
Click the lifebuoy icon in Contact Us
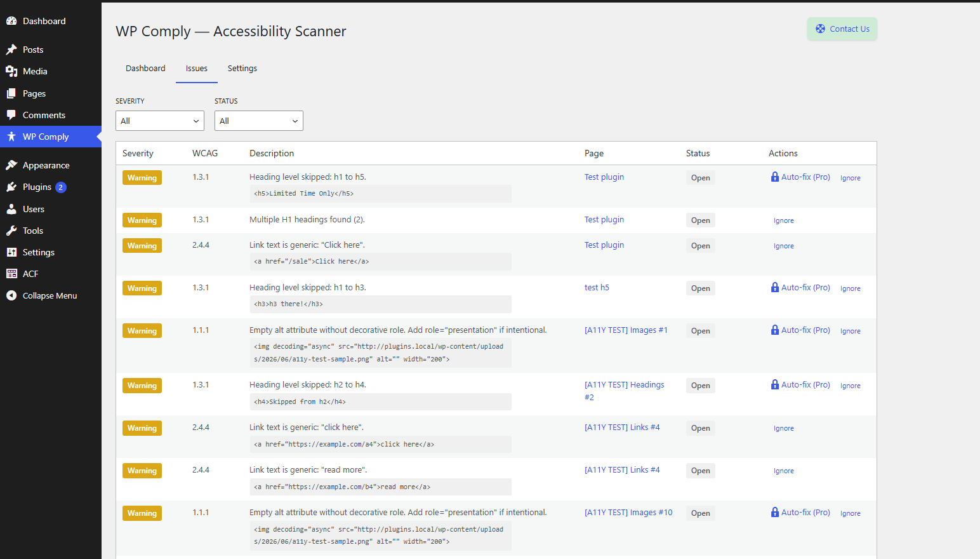(x=821, y=29)
